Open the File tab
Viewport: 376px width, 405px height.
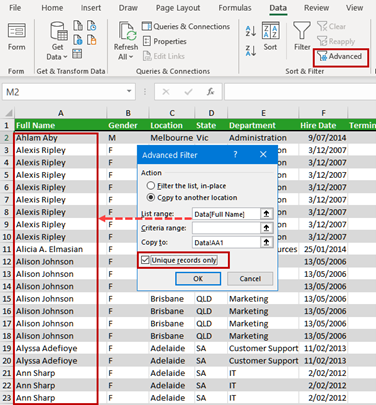click(x=15, y=8)
